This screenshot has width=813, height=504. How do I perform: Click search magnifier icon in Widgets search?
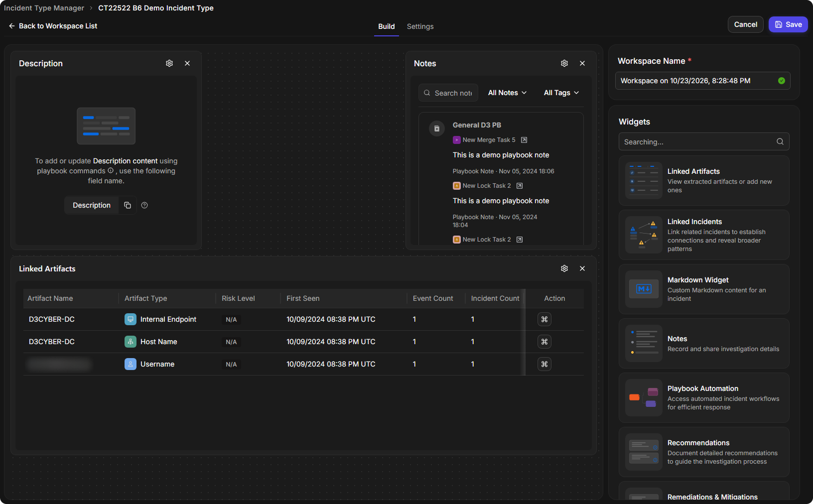[x=780, y=141]
